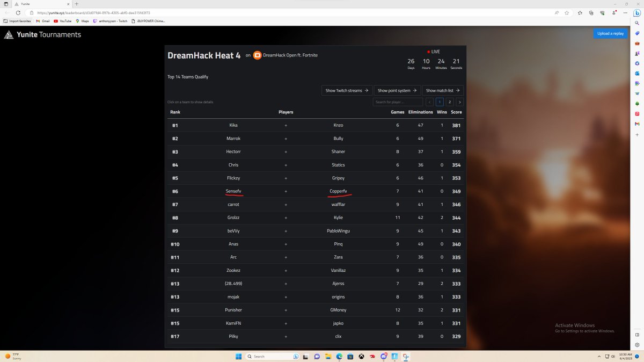This screenshot has height=362, width=644.
Task: Open the Games chess icon in Edge sidebar
Action: pos(637,53)
